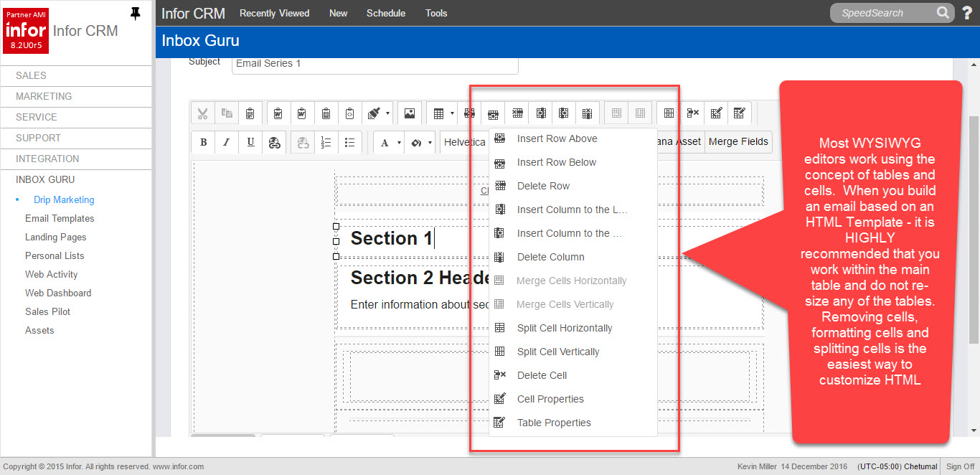Viewport: 980px width, 475px height.
Task: Click the Format Stripper brush icon
Action: (x=373, y=113)
